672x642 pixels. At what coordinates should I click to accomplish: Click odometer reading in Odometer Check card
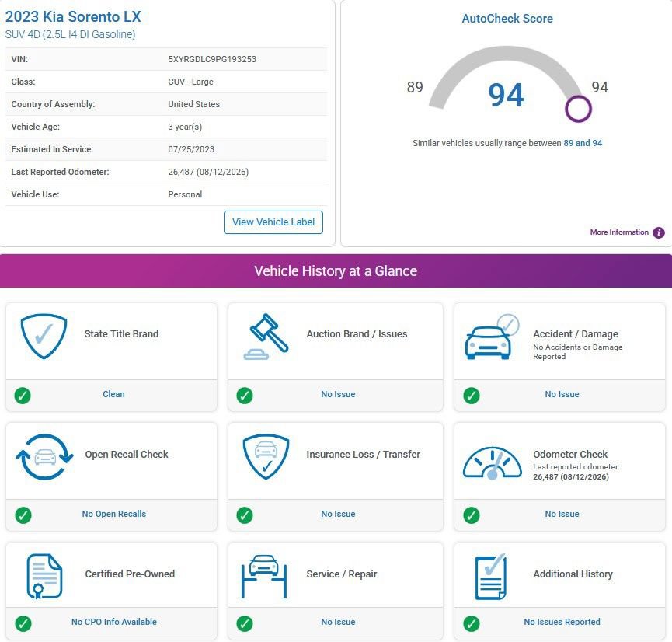pyautogui.click(x=571, y=477)
